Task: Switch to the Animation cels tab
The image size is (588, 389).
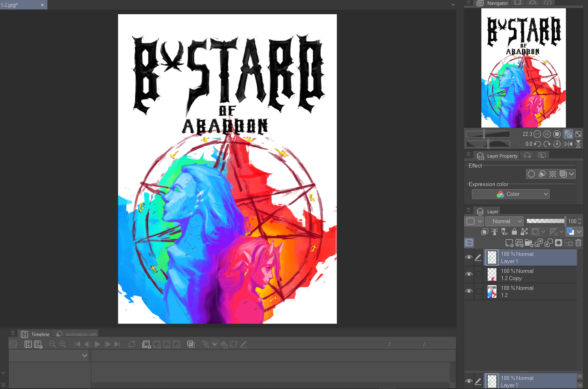Action: click(x=79, y=334)
